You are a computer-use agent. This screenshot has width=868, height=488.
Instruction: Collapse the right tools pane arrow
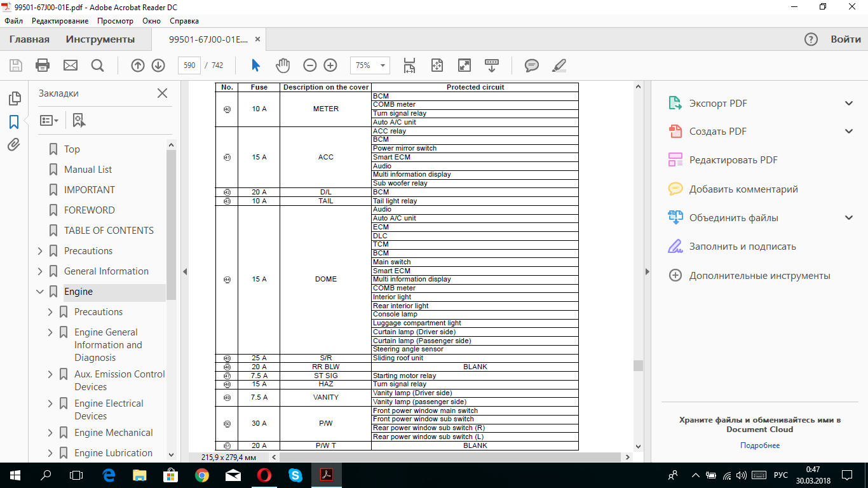[x=648, y=272]
